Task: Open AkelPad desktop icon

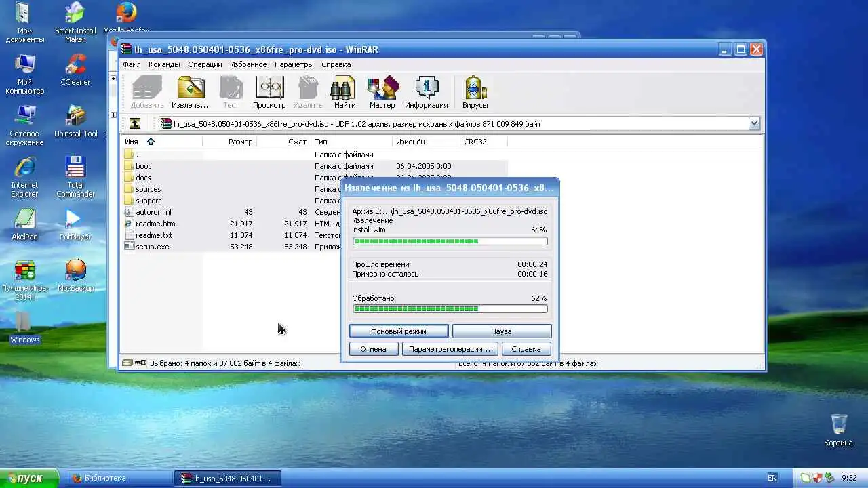Action: 25,225
